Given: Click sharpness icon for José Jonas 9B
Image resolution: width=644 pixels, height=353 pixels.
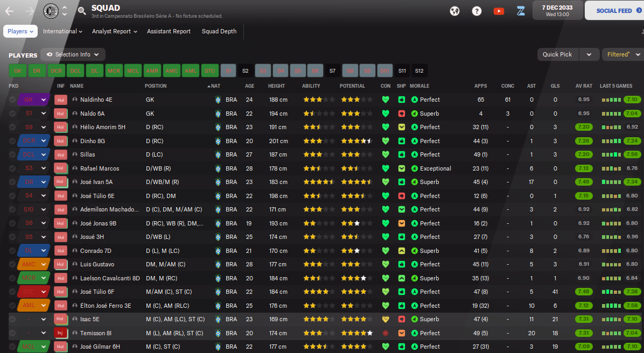Looking at the screenshot, I should click(x=401, y=223).
